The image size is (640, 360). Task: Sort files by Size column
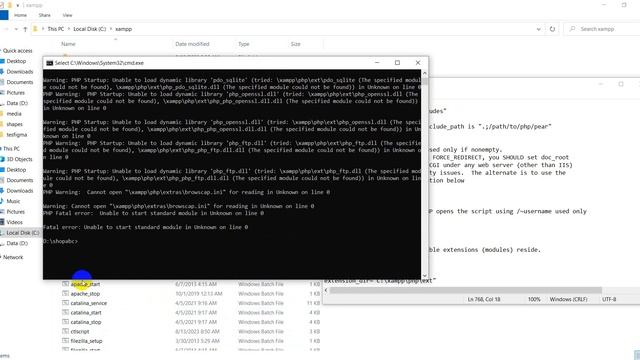coord(296,44)
